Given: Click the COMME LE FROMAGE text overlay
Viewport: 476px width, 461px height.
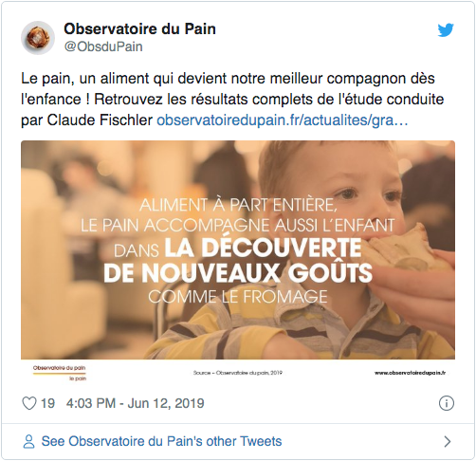Looking at the screenshot, I should [x=238, y=297].
